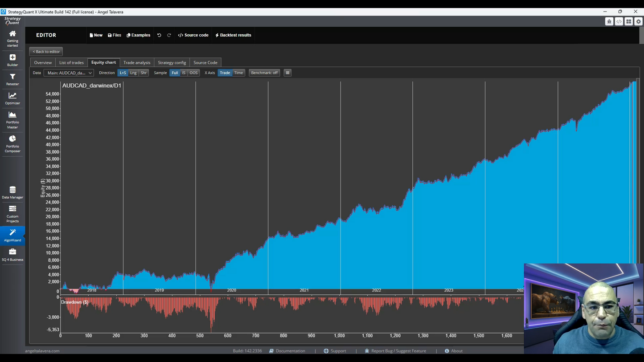This screenshot has width=644, height=362.
Task: Click the angeltalavera.com footer text
Action: coord(42,351)
